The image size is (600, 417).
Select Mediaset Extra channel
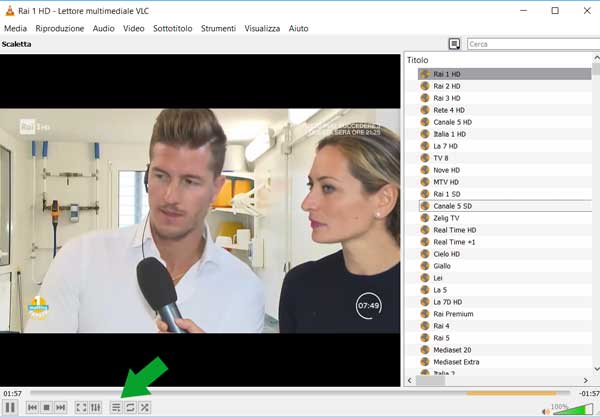(x=504, y=362)
